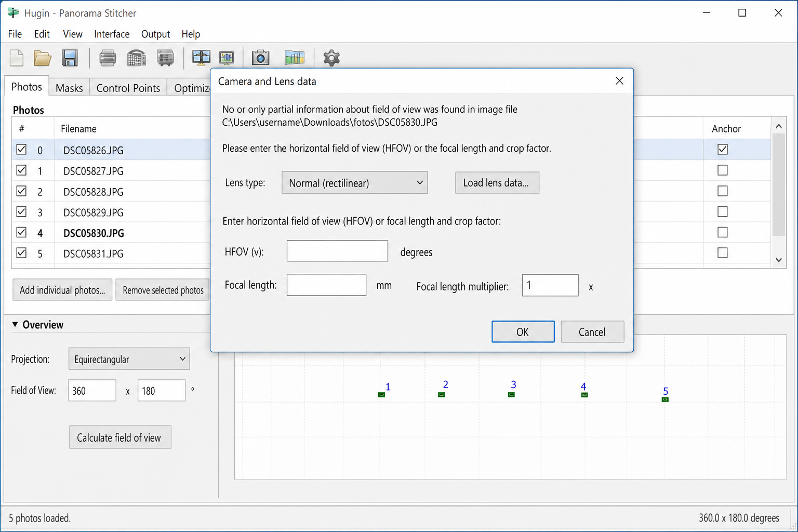Click the '360.0 x 180.0 degrees' status text
Image resolution: width=798 pixels, height=532 pixels.
(x=739, y=518)
